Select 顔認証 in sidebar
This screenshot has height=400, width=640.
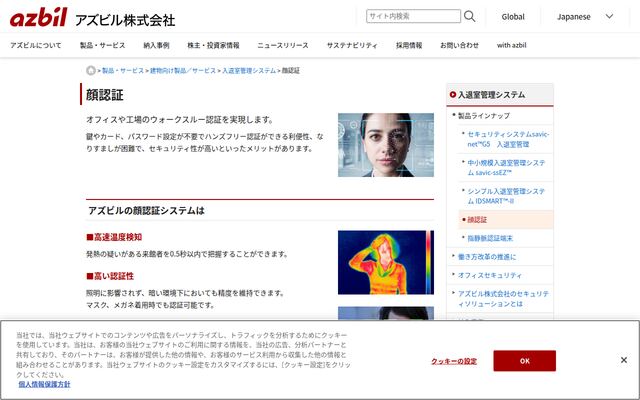(477, 220)
